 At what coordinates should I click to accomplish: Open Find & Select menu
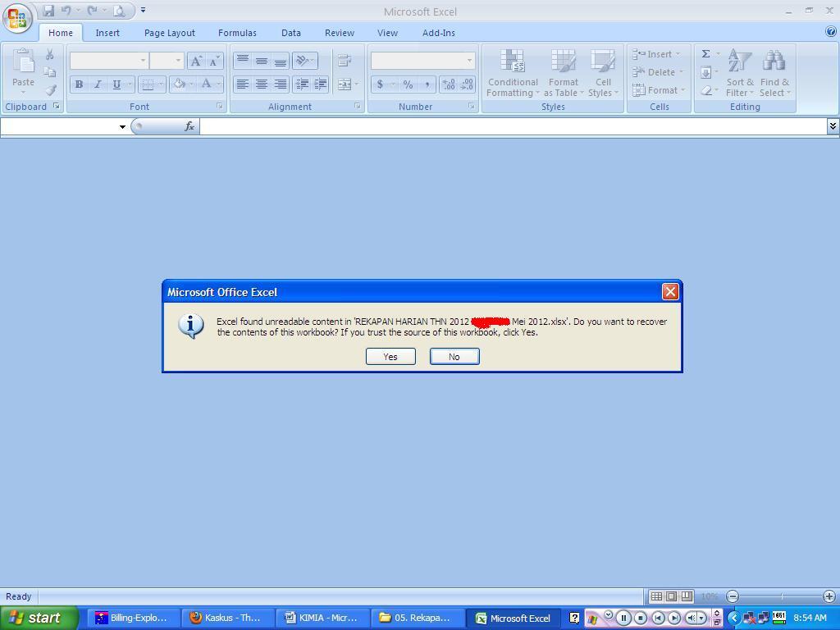pos(774,73)
